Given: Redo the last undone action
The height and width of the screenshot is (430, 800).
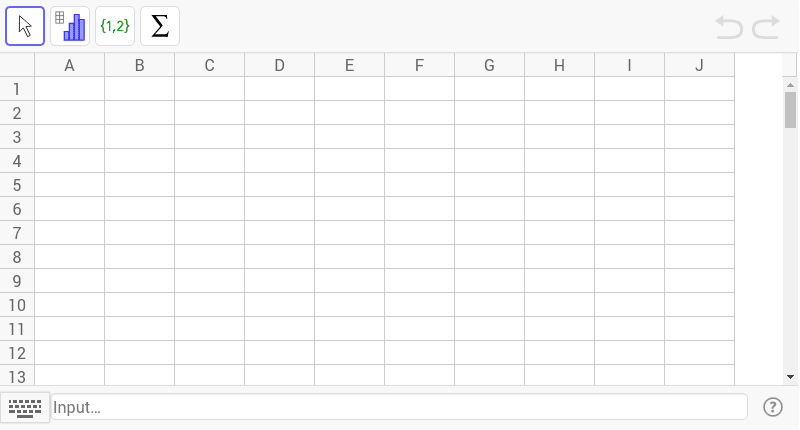Looking at the screenshot, I should click(766, 27).
